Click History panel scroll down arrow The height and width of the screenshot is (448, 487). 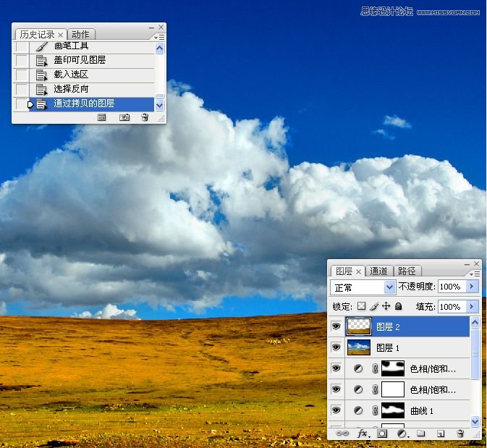pos(159,106)
